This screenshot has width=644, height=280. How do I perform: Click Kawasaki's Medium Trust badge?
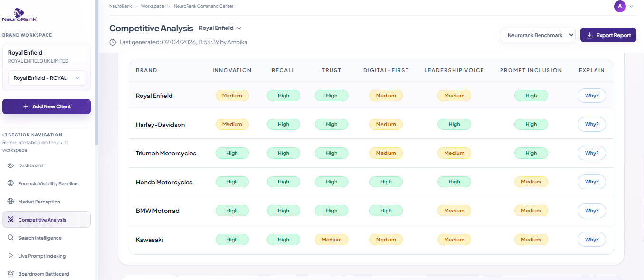pos(331,240)
